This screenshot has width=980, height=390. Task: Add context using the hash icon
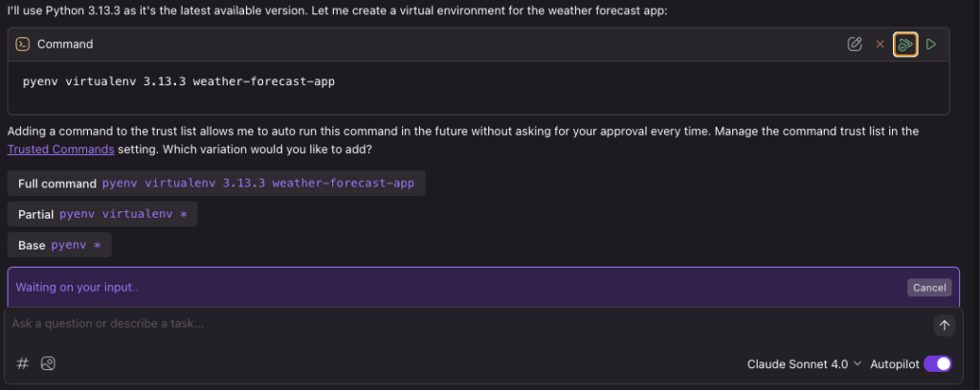coord(23,363)
